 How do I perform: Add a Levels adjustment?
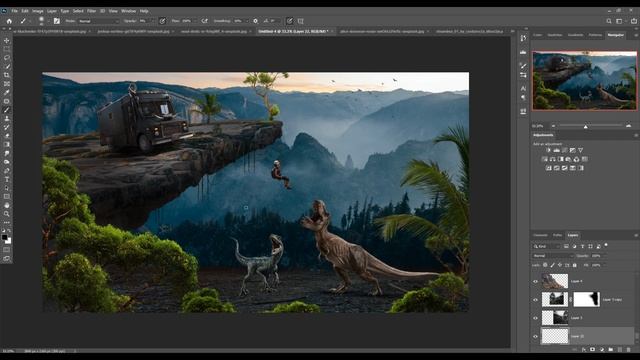(556, 150)
